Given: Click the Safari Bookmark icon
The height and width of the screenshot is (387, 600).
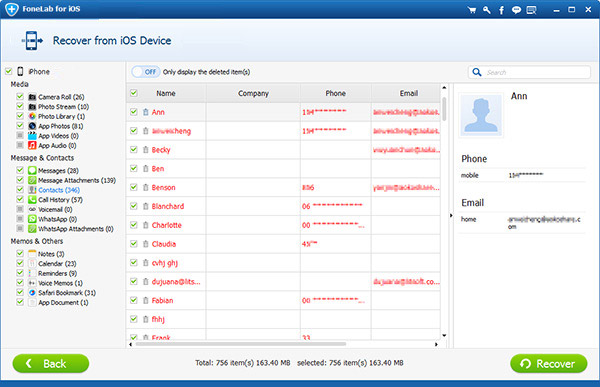Looking at the screenshot, I should tap(32, 292).
